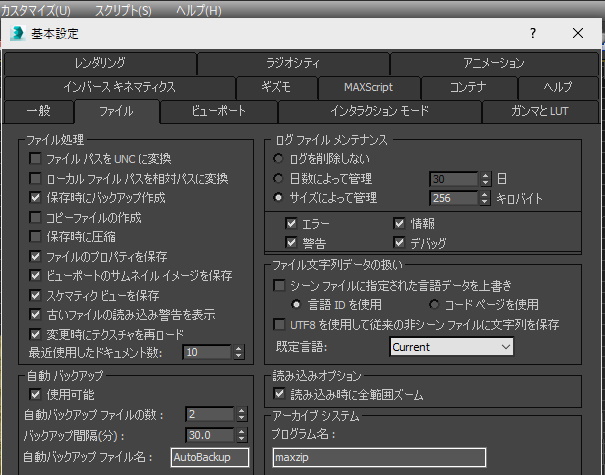This screenshot has width=605, height=475.
Task: Toggle 保存時にバックアップ作成 checkbox
Action: coord(35,198)
